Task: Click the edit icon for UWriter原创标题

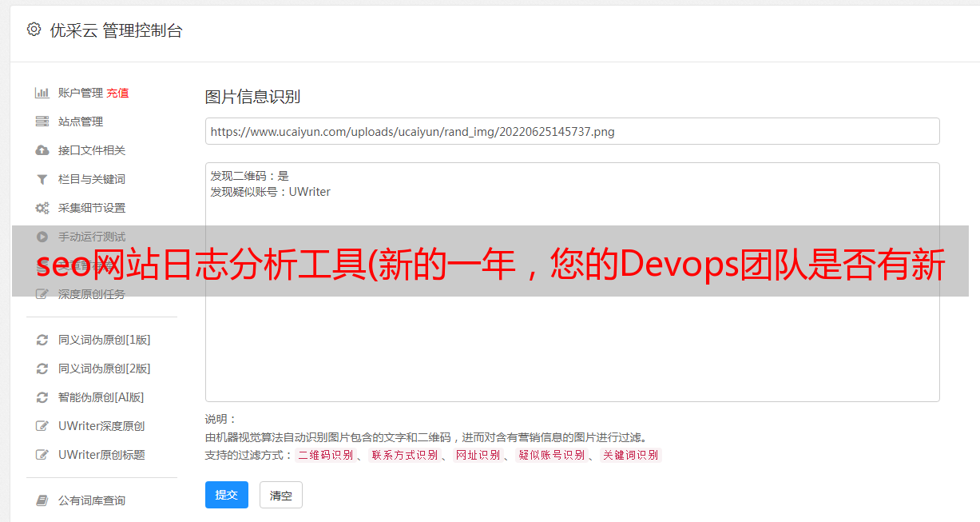Action: click(x=42, y=455)
